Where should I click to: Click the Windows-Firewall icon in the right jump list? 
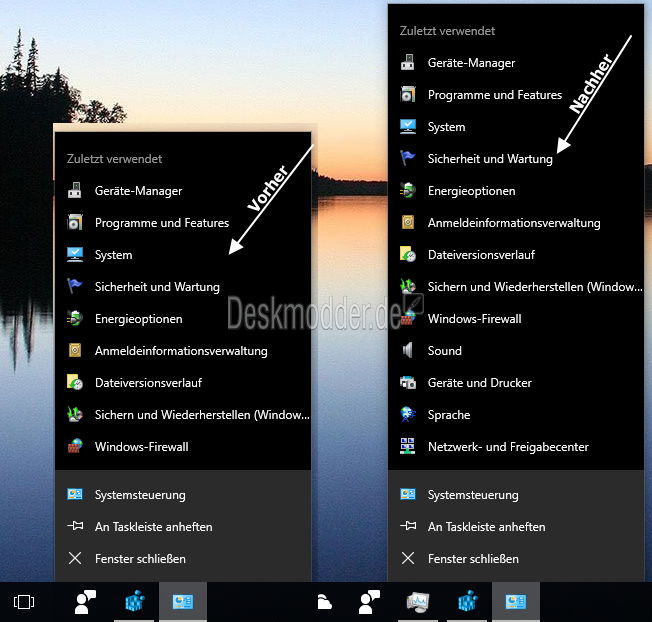tap(408, 319)
